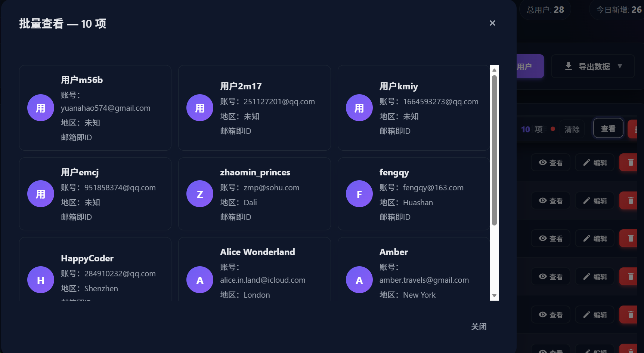Click the user name 用户2m17
The height and width of the screenshot is (353, 644).
tap(241, 86)
